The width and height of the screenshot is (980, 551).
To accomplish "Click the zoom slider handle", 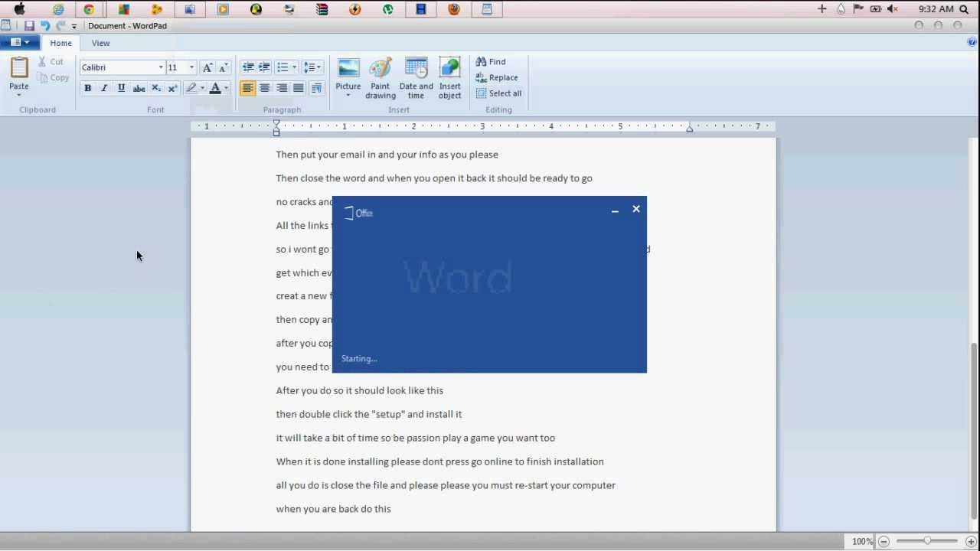I will pos(927,542).
